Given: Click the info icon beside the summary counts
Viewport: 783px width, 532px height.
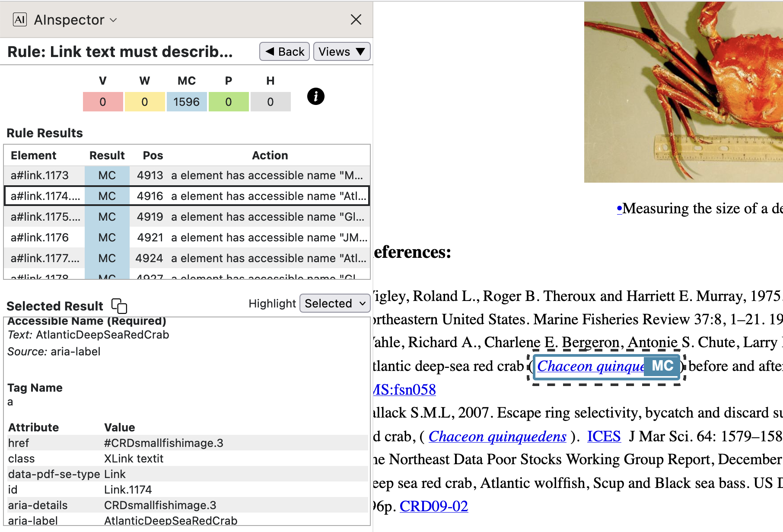Looking at the screenshot, I should coord(315,96).
